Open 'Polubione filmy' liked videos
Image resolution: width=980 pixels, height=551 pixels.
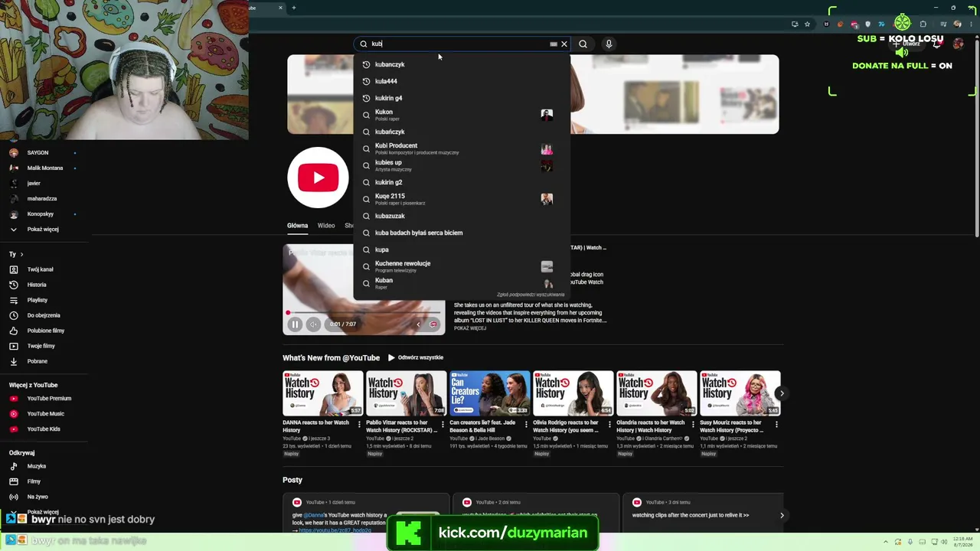click(x=44, y=331)
